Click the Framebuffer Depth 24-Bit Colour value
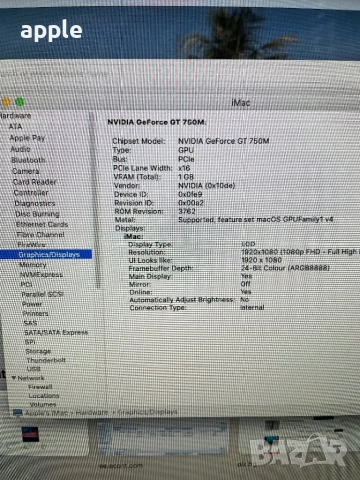360x480 pixels. (x=285, y=268)
